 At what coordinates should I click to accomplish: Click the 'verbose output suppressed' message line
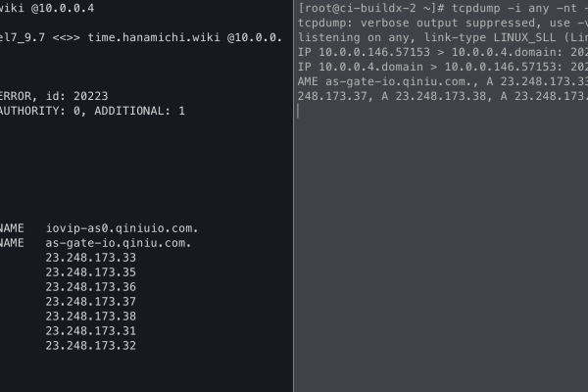(441, 23)
